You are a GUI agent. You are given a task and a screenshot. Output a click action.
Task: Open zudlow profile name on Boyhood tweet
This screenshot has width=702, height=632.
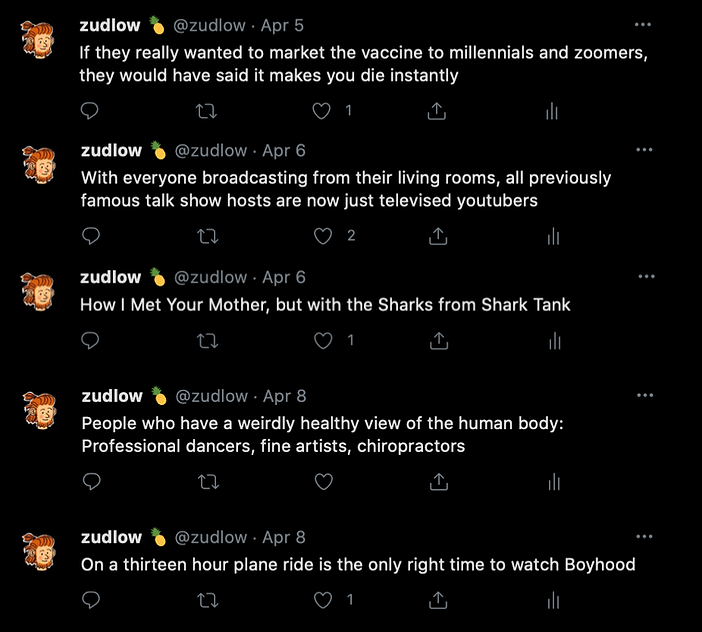(111, 538)
